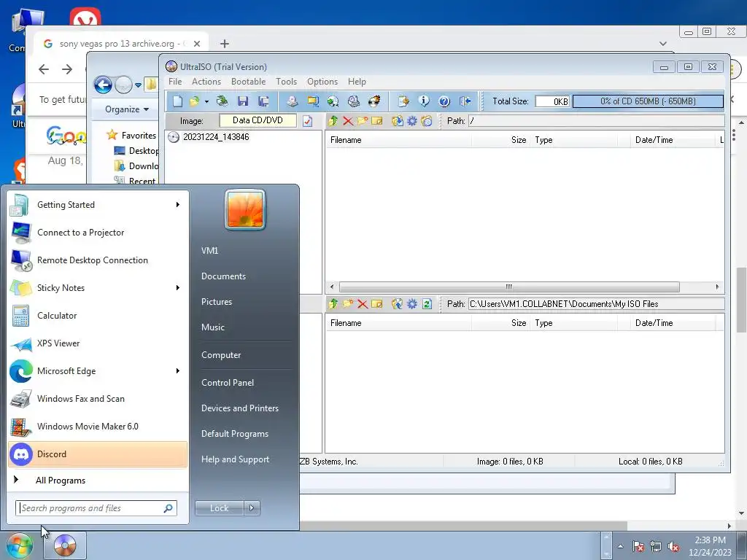Viewport: 747px width, 560px height.
Task: Click the muted volume icon in system tray
Action: [673, 546]
